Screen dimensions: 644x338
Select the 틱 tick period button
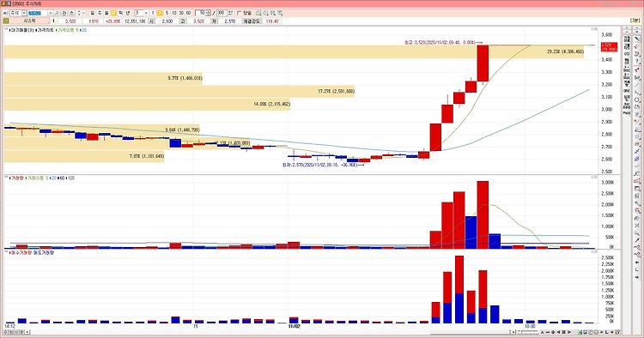121,13
